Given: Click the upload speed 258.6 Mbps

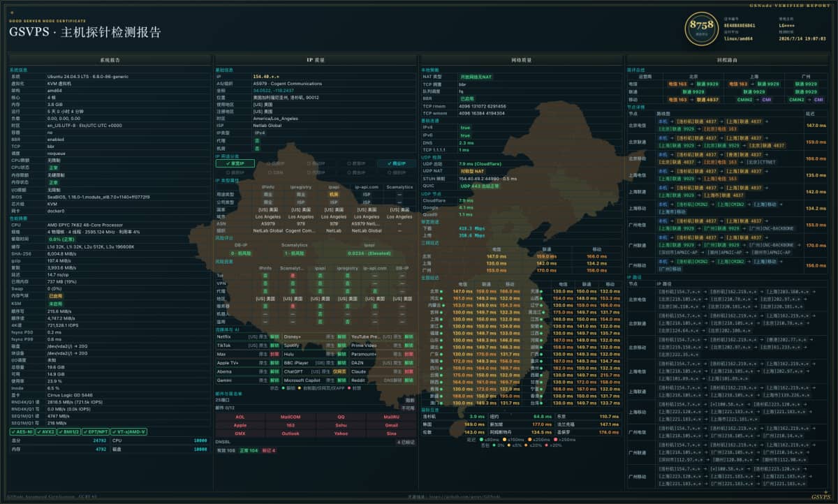Looking at the screenshot, I should click(x=471, y=235).
